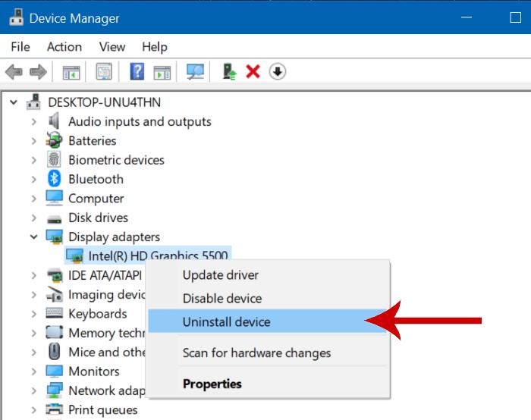Select Uninstall device from context menu
This screenshot has height=420, width=531.
point(226,321)
